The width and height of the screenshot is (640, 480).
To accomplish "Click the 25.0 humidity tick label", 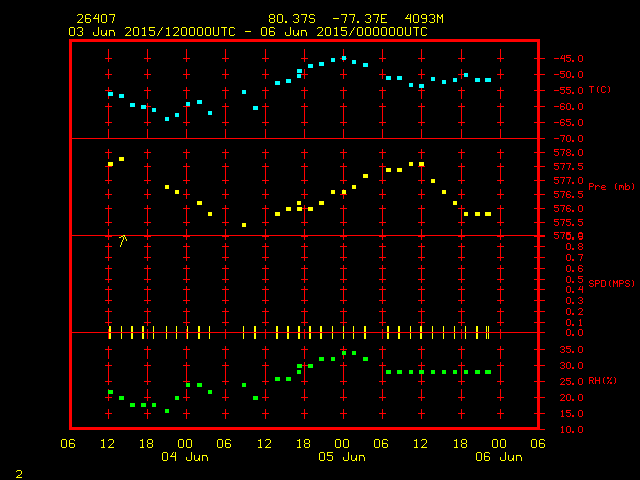I will (571, 382).
